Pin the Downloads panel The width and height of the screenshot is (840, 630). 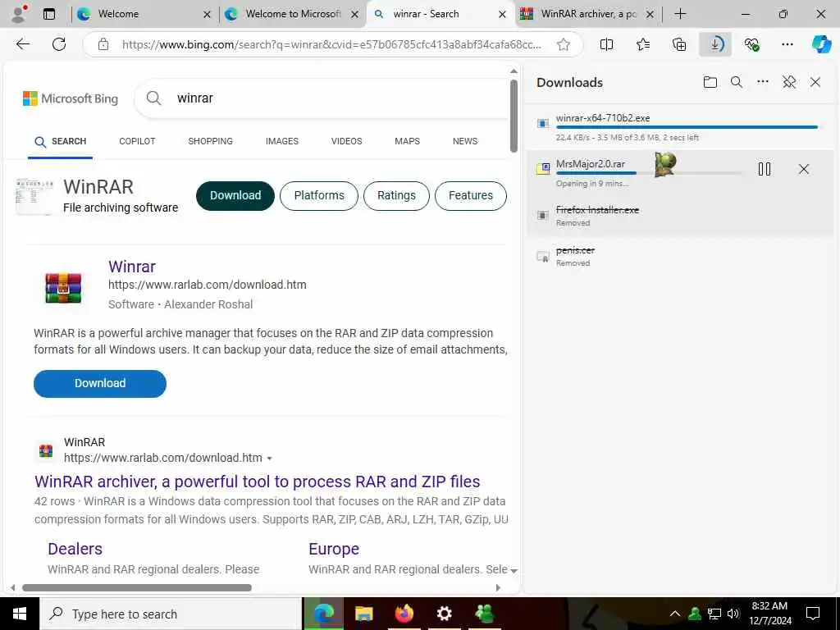click(789, 82)
